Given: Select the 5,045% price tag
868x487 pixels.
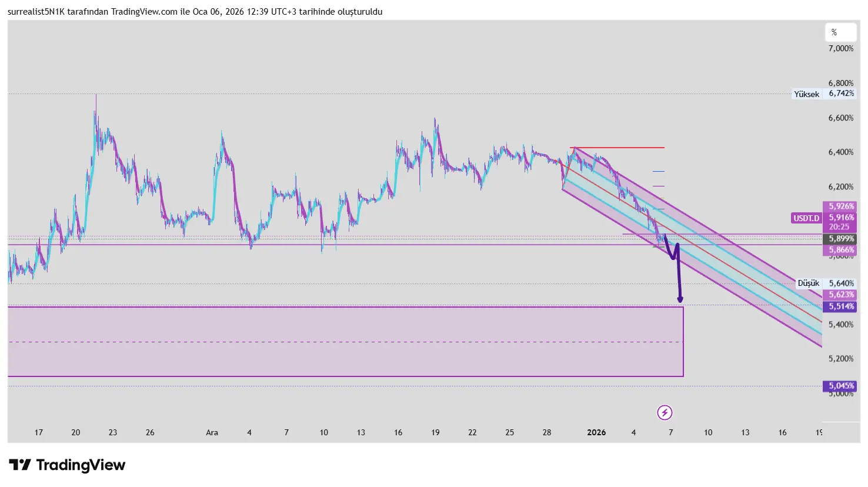Looking at the screenshot, I should [x=841, y=386].
